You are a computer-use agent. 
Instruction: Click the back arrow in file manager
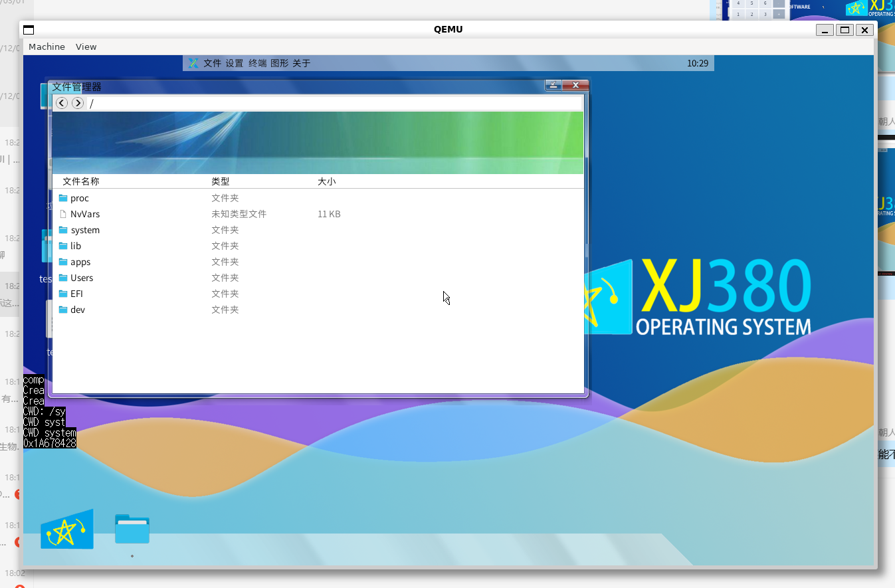tap(62, 103)
